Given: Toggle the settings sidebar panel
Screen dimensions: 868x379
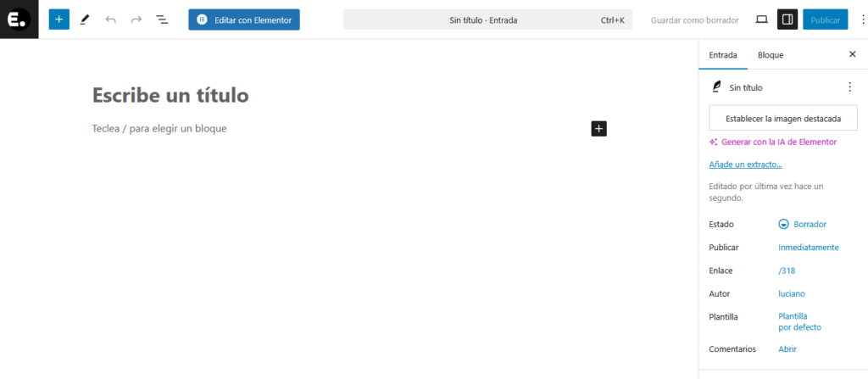Looking at the screenshot, I should (x=787, y=20).
